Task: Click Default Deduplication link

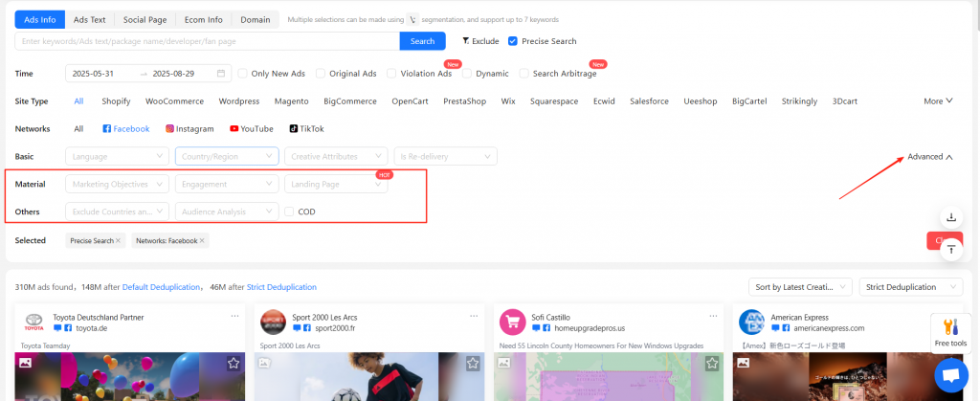Action: pyautogui.click(x=161, y=287)
